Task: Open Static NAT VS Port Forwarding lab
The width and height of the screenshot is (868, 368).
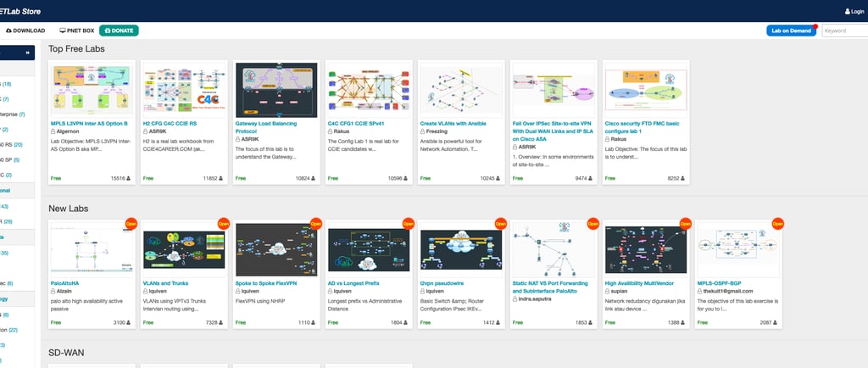Action: coord(550,287)
